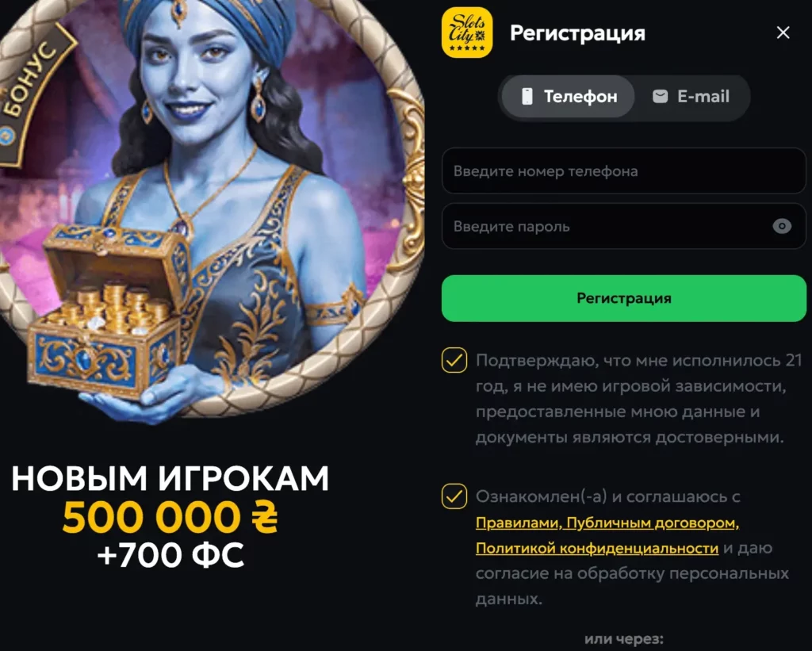Uncheck the terms agreement checkbox
This screenshot has height=651, width=812.
click(454, 496)
